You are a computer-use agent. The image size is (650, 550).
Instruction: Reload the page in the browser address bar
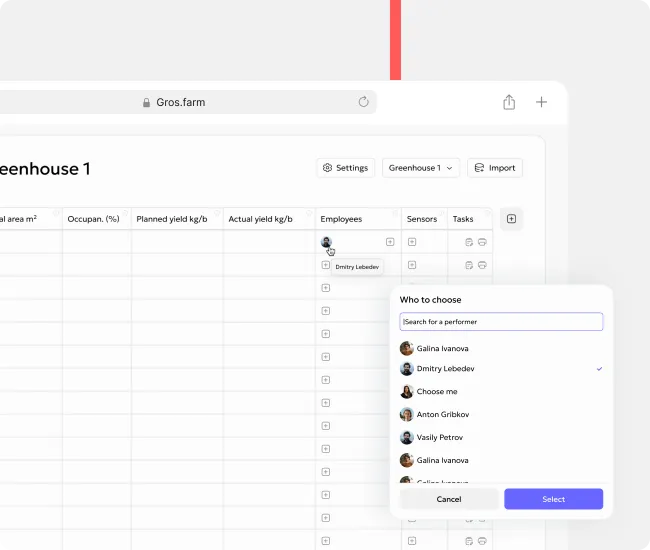[x=364, y=102]
